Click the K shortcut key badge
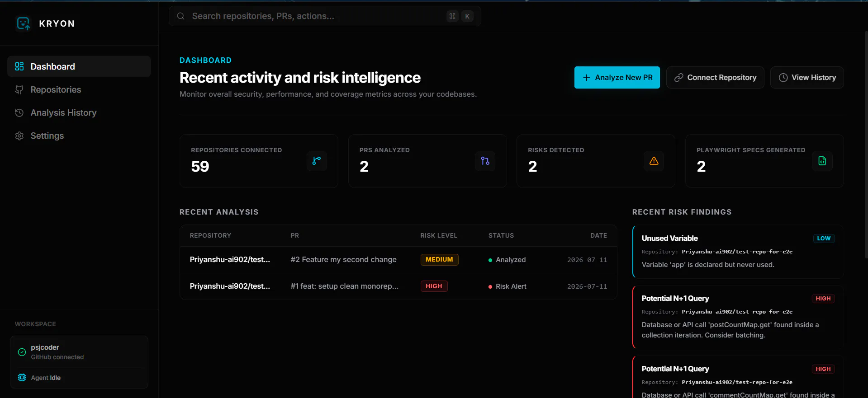The width and height of the screenshot is (868, 398). tap(467, 16)
